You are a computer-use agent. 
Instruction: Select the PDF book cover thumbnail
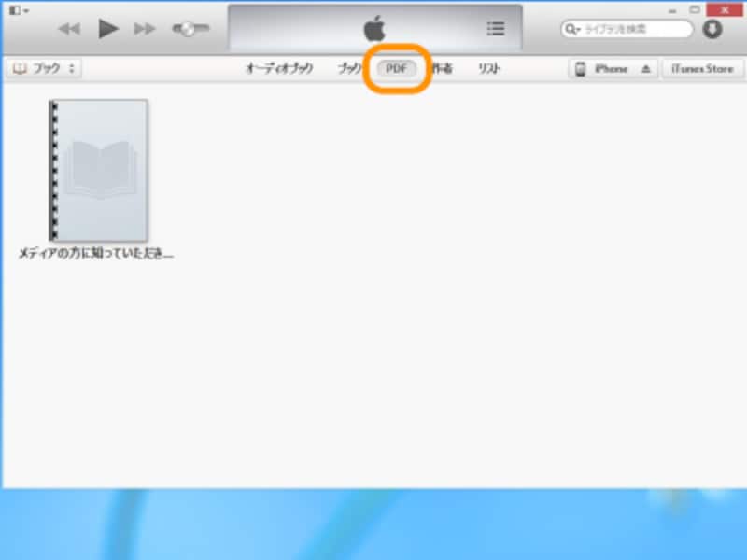pos(99,171)
